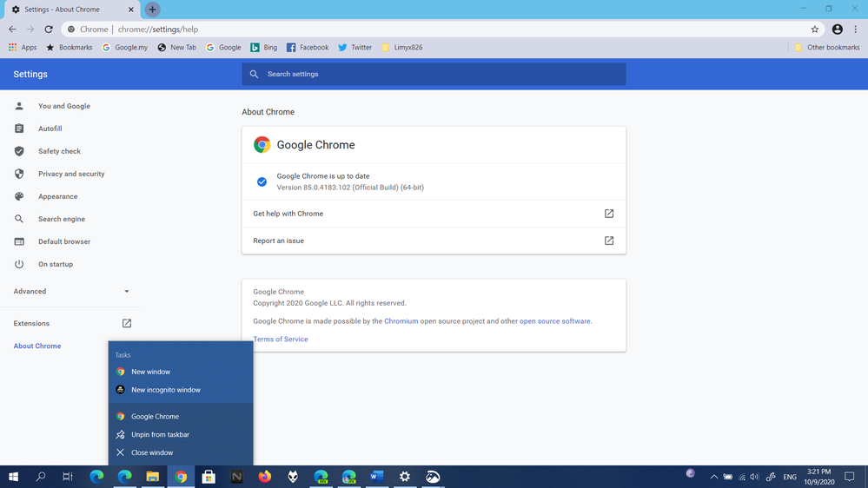Choose Close window in the jump list
The image size is (868, 488).
181,452
